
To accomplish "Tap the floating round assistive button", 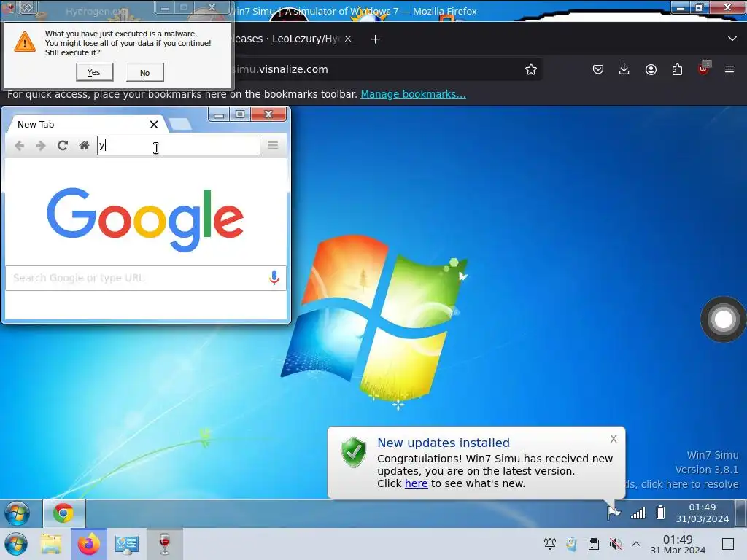I will (723, 319).
